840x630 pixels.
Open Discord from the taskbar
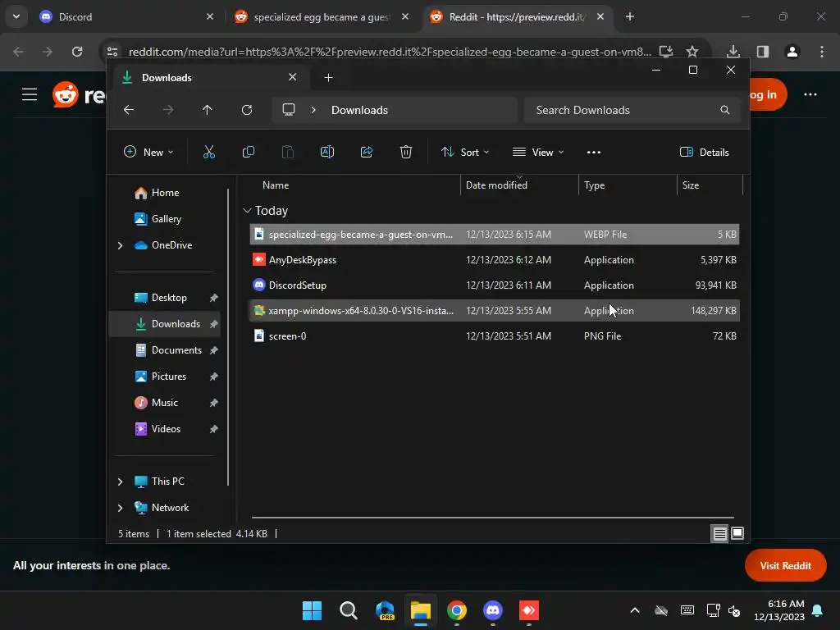[493, 610]
